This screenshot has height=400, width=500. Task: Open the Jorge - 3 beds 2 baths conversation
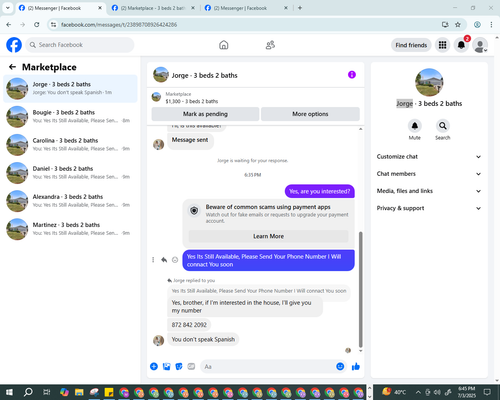click(x=70, y=88)
